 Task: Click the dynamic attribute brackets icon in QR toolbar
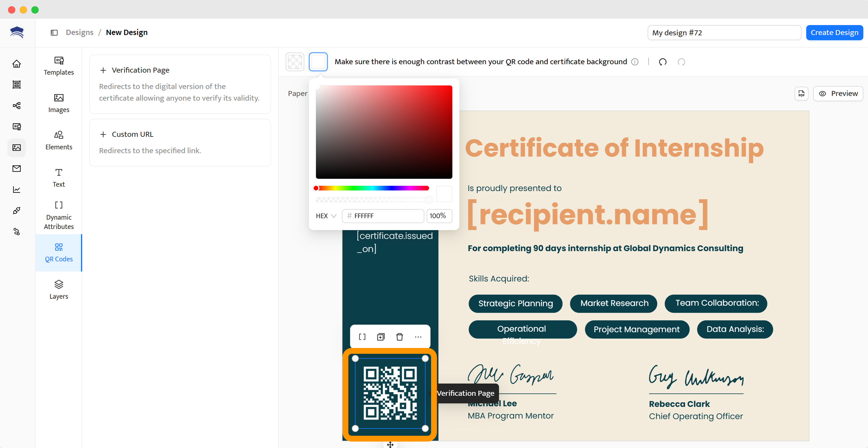[x=362, y=337]
